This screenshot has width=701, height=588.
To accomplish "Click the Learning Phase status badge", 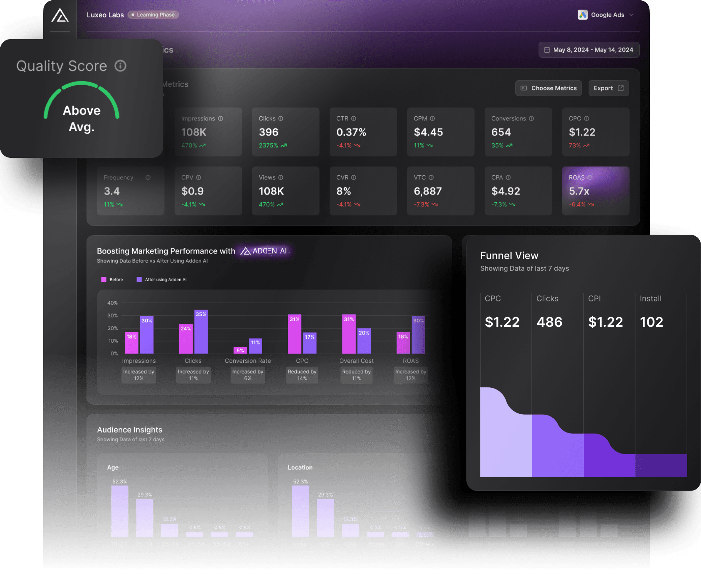I will 153,15.
